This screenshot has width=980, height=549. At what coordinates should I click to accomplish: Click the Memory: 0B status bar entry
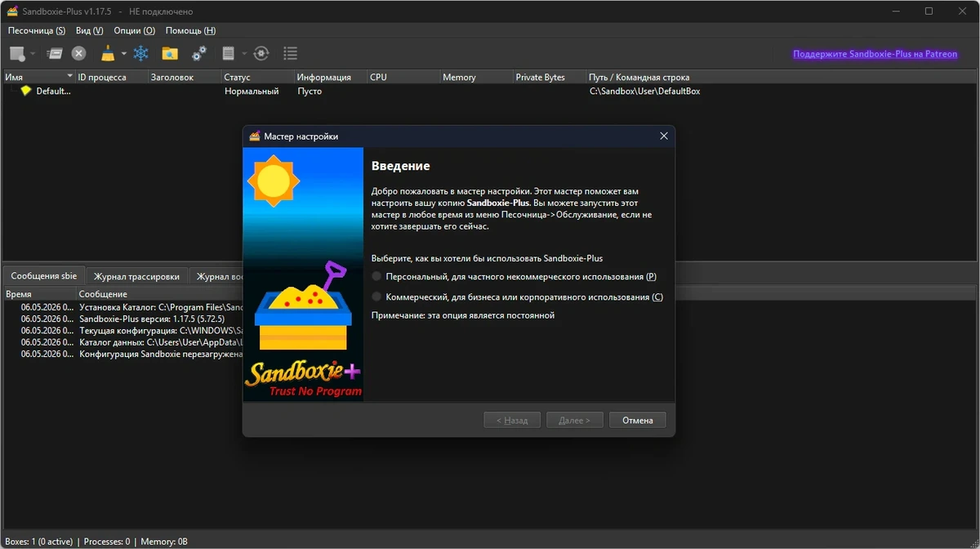coord(164,541)
